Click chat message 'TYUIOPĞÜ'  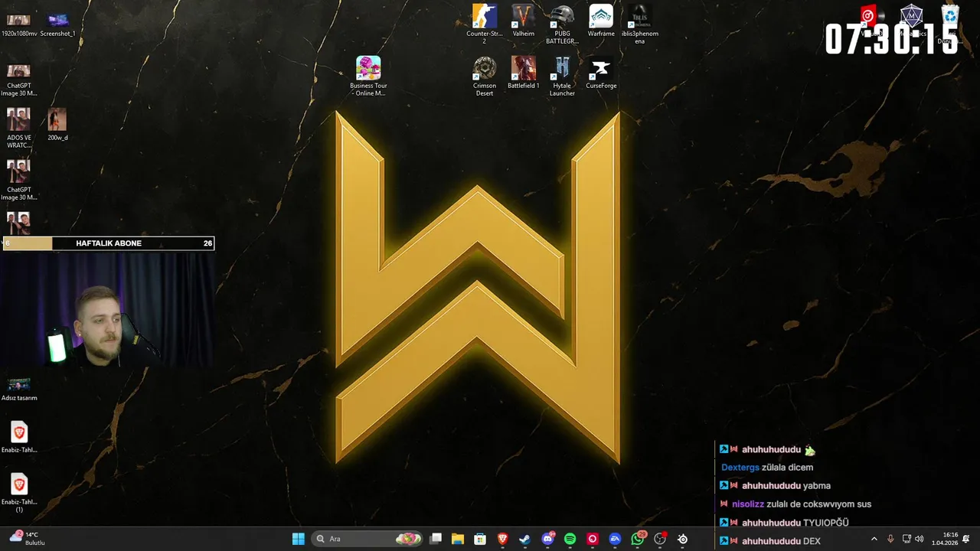click(825, 523)
